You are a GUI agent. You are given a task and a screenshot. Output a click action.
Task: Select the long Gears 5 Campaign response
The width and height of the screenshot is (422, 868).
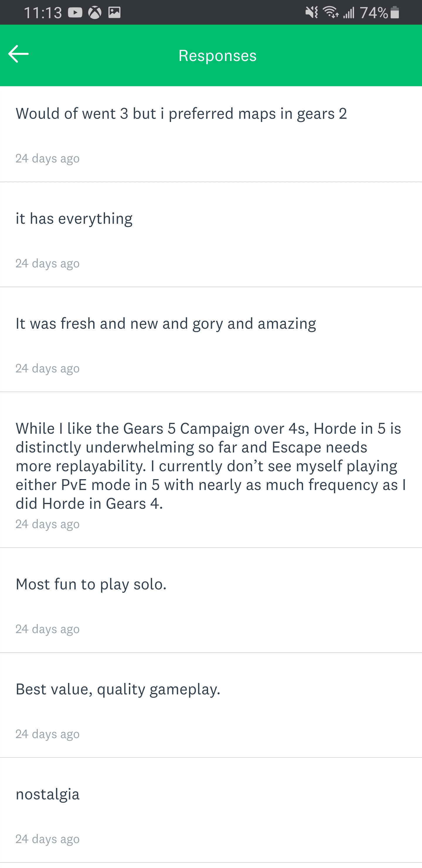211,466
